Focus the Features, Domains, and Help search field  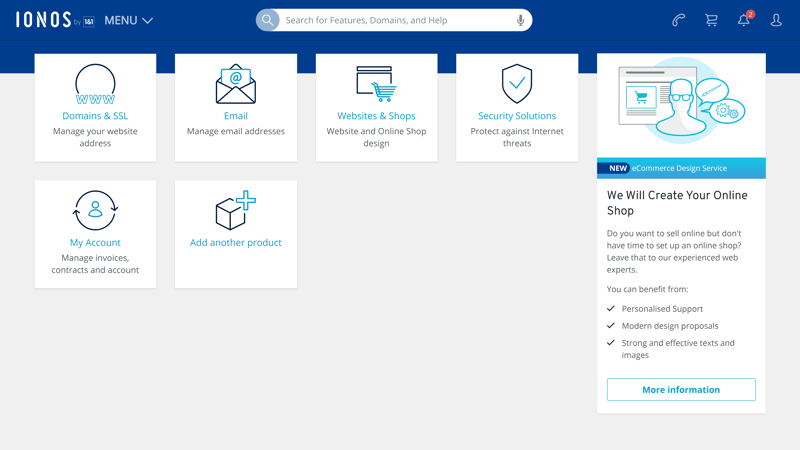pos(395,20)
